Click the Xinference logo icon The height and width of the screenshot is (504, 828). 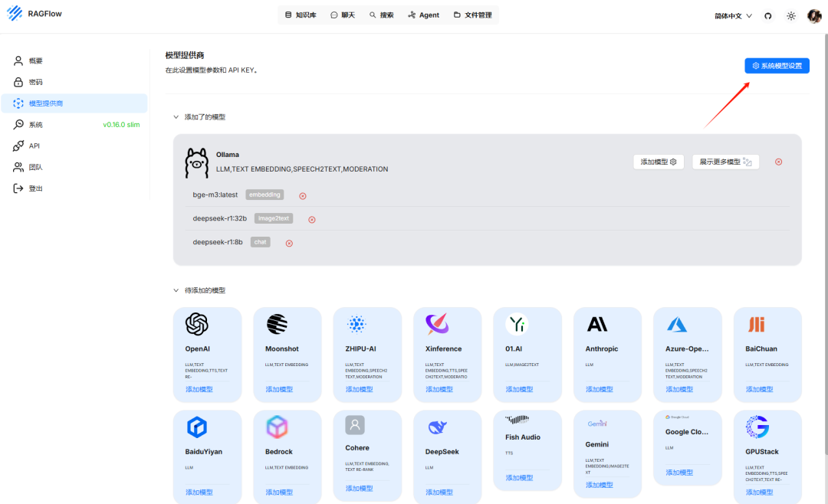tap(437, 324)
